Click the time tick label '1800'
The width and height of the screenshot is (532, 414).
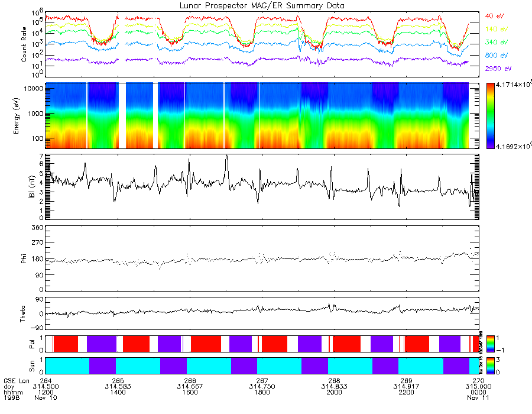click(x=262, y=392)
